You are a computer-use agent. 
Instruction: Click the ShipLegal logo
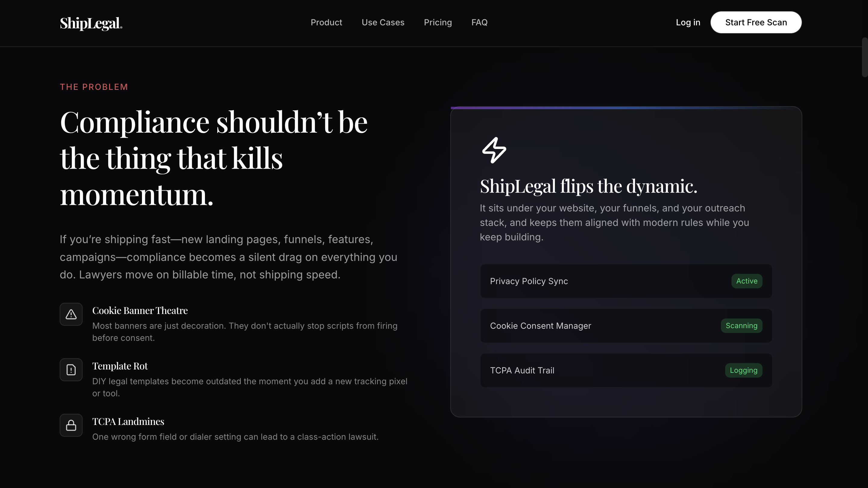click(x=91, y=23)
